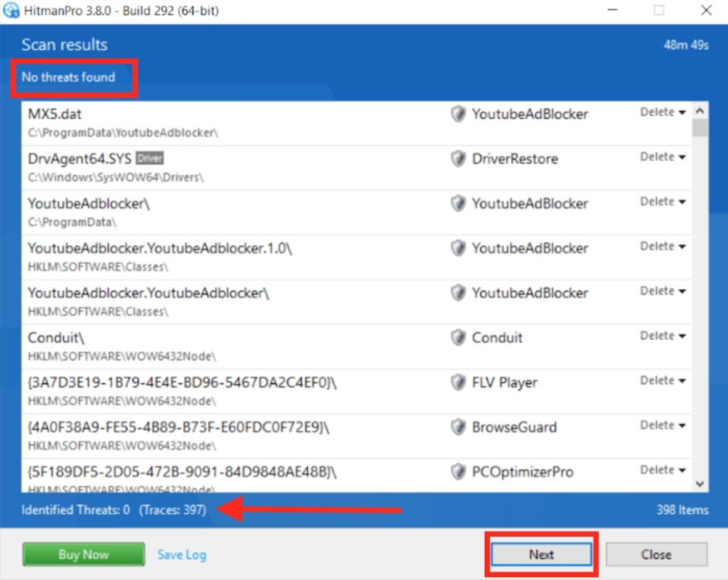
Task: Click the HitmanPro app icon in title bar
Action: 11,10
